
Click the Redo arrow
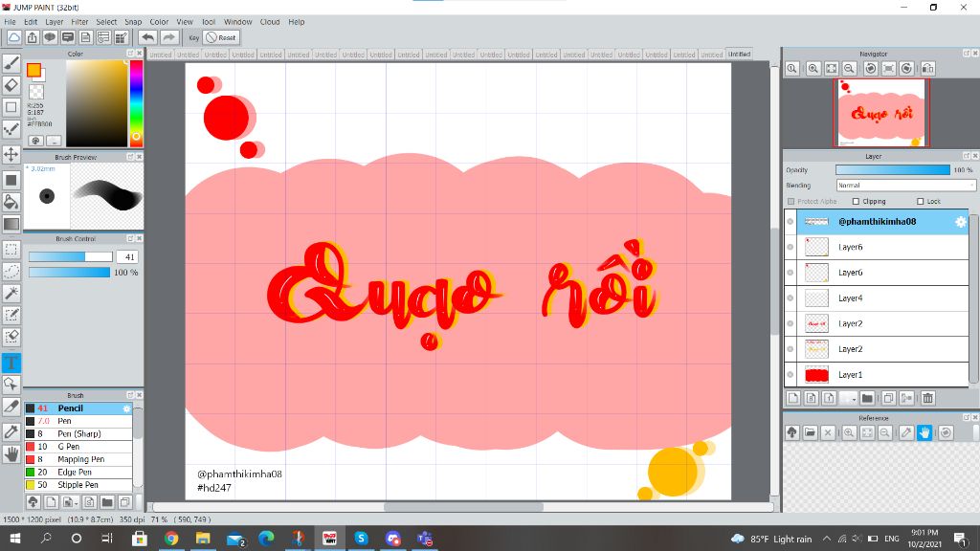coord(168,37)
